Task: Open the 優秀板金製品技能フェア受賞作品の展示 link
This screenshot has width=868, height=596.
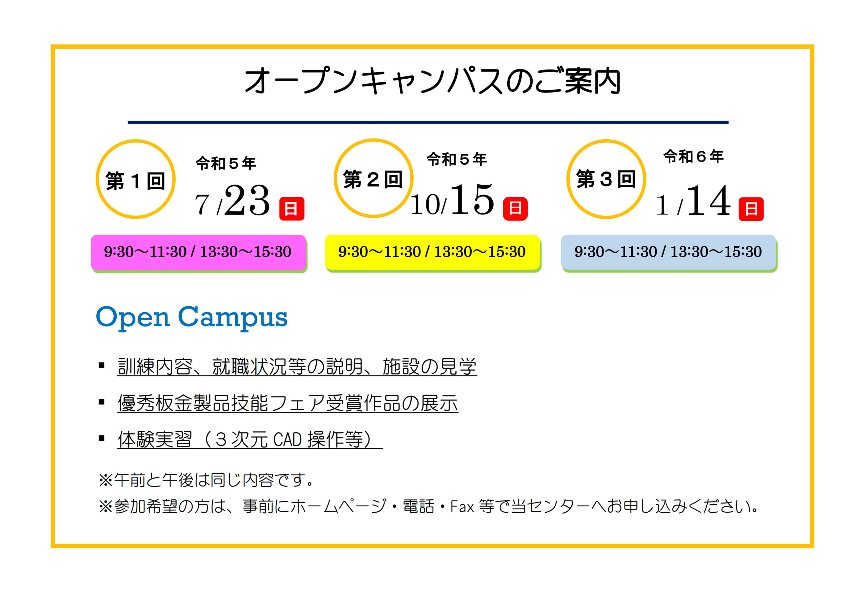Action: click(288, 403)
